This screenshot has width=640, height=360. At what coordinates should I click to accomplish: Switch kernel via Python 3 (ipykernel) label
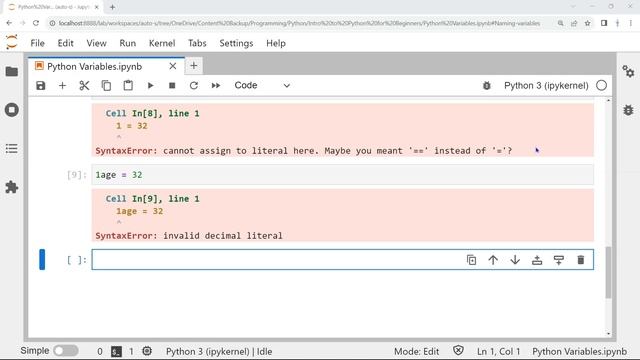pyautogui.click(x=546, y=85)
